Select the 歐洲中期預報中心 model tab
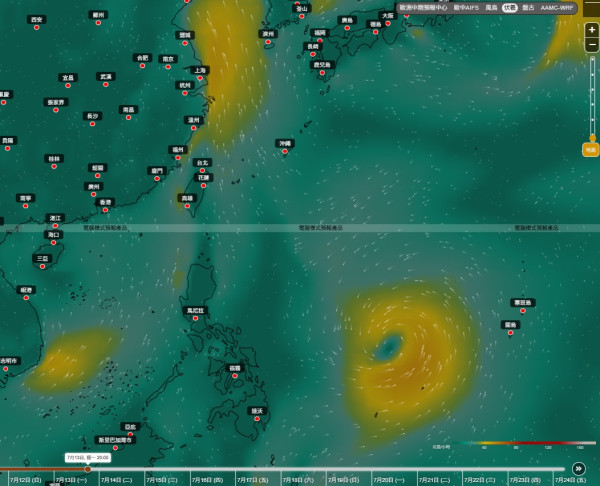Viewport: 600px width, 486px height. pos(423,8)
